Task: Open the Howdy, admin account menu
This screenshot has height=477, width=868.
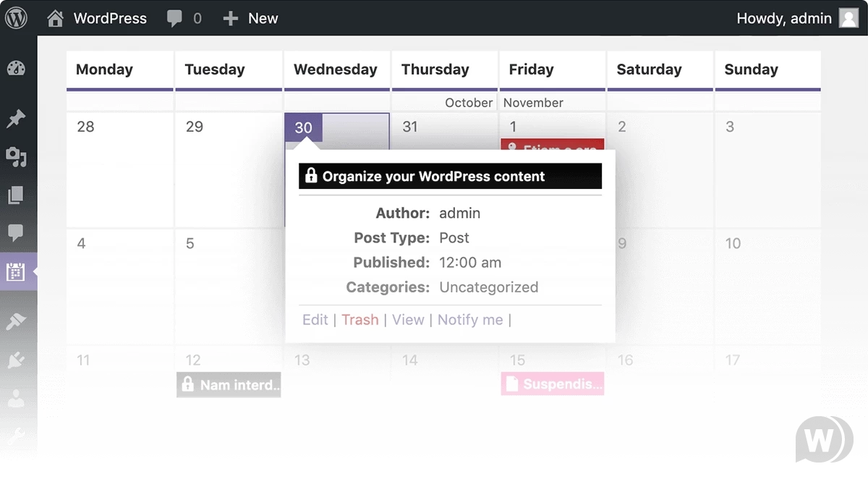Action: tap(797, 18)
